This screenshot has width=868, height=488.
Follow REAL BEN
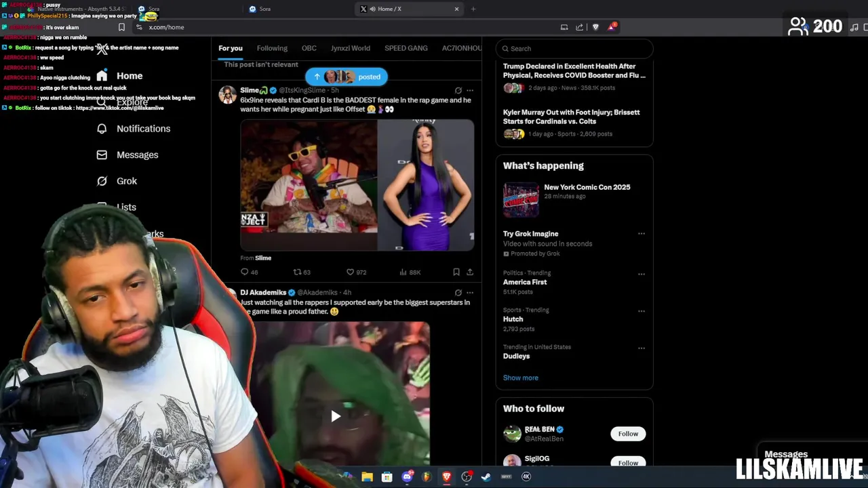(628, 434)
